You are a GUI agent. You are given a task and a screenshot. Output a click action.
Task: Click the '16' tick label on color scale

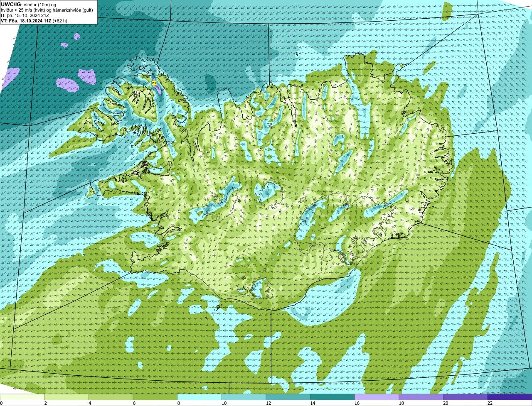click(357, 403)
